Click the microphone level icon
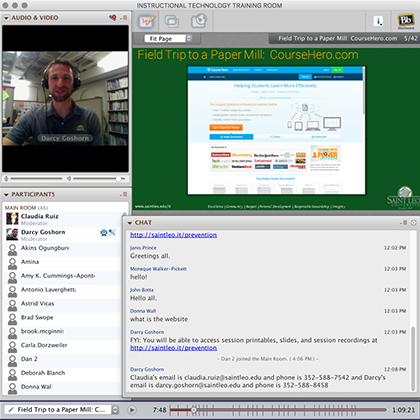Image resolution: width=420 pixels, height=420 pixels. coord(6,179)
